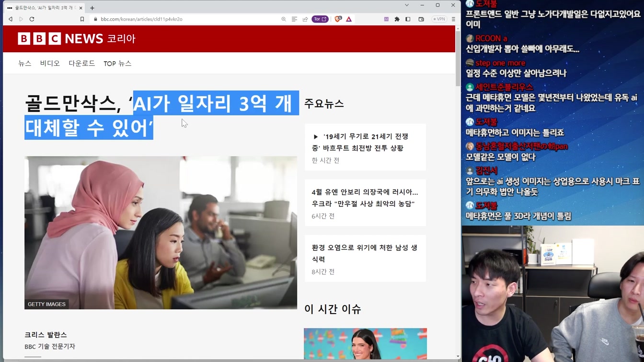Open '4월 유엔 안보리 의장국에 러시아' link
Viewport: 644px width, 362px height.
pyautogui.click(x=365, y=198)
